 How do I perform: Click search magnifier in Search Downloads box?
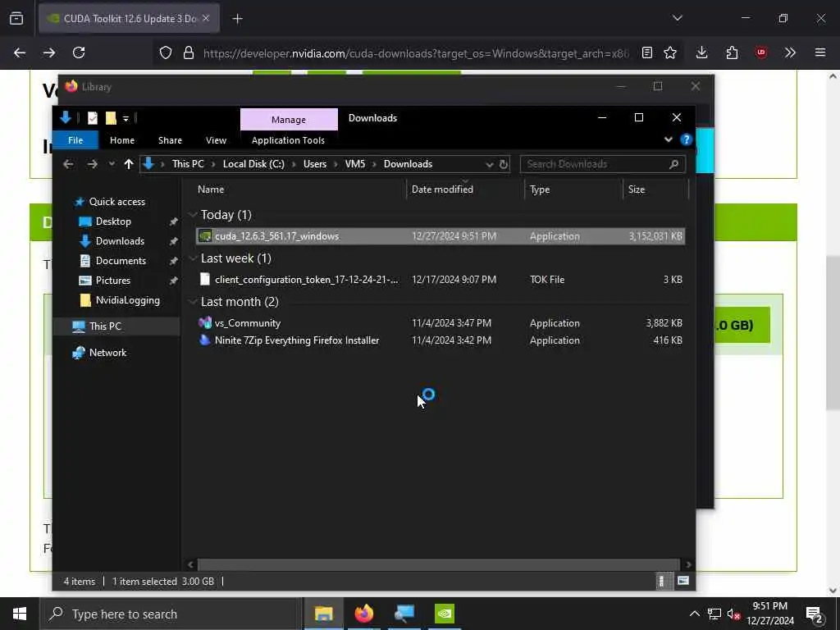click(674, 164)
